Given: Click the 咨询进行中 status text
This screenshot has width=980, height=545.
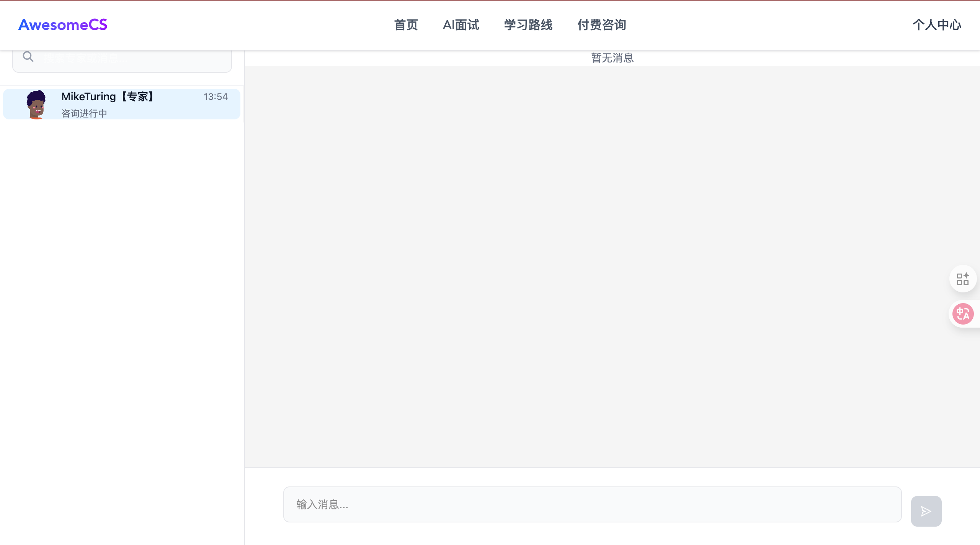Looking at the screenshot, I should (84, 113).
